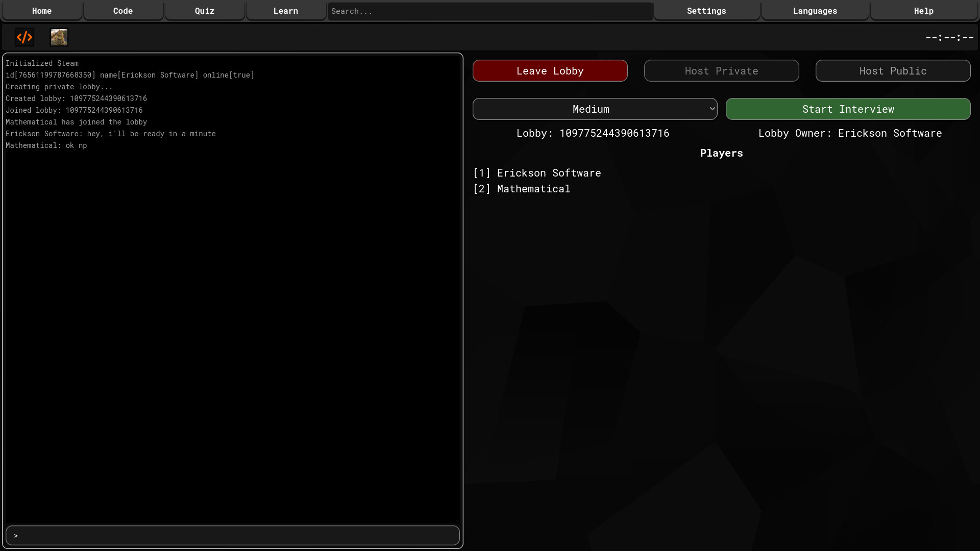The width and height of the screenshot is (980, 551).
Task: Click the timer display showing --:--:--
Action: coord(949,37)
